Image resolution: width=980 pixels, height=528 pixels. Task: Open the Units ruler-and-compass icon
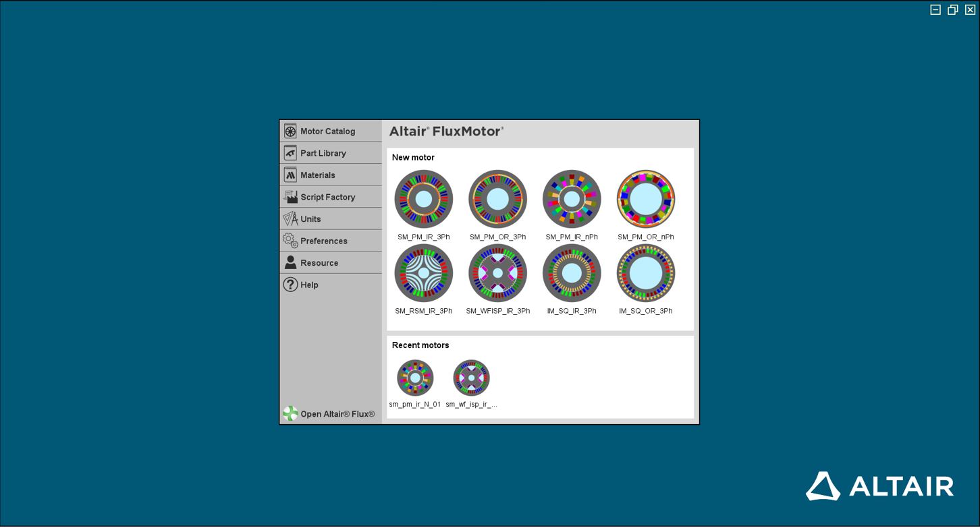290,219
